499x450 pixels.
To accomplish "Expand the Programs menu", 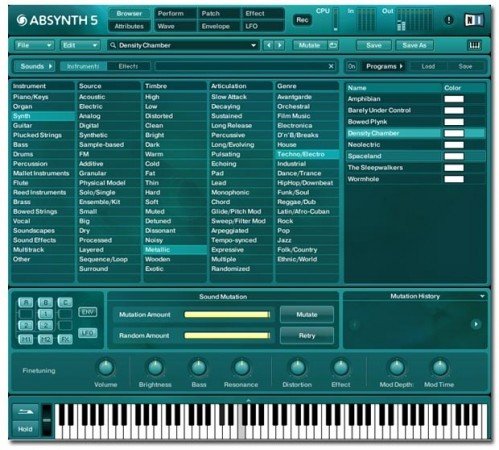I will pyautogui.click(x=384, y=66).
